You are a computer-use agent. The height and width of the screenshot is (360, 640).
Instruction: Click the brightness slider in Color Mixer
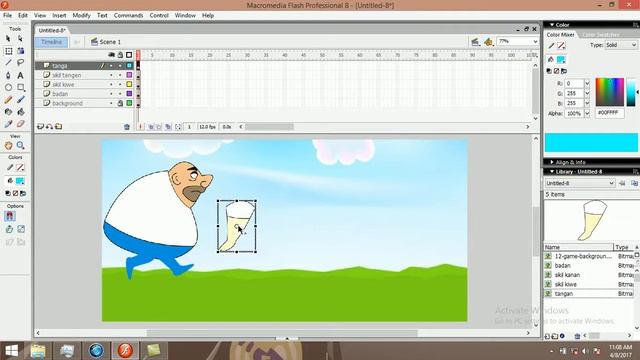631,92
